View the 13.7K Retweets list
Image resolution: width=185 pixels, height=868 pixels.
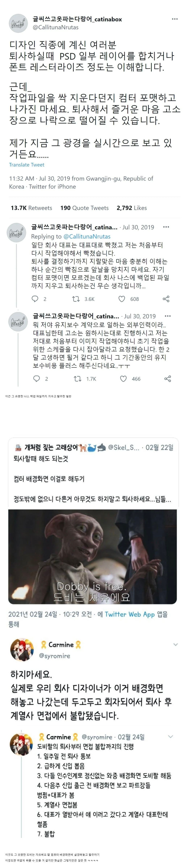point(31,207)
